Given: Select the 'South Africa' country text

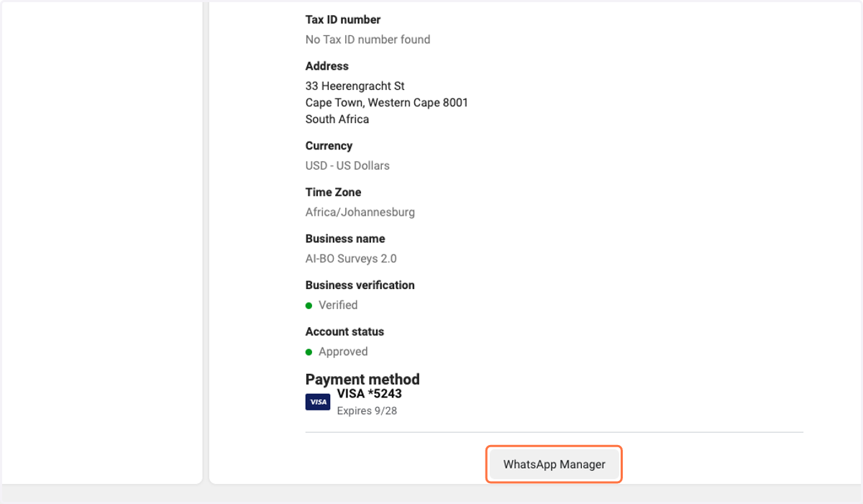Looking at the screenshot, I should [x=337, y=119].
